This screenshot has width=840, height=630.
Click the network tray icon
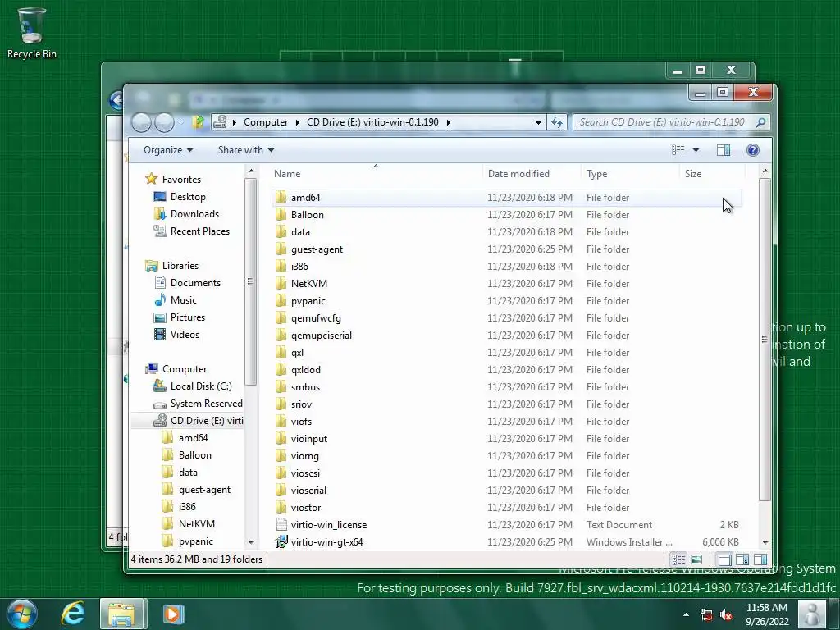click(706, 615)
